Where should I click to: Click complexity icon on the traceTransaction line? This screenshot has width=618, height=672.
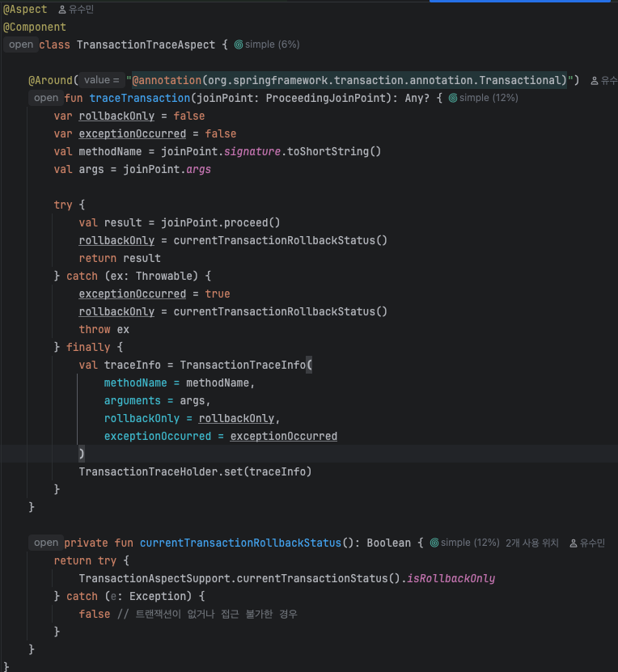(x=453, y=98)
